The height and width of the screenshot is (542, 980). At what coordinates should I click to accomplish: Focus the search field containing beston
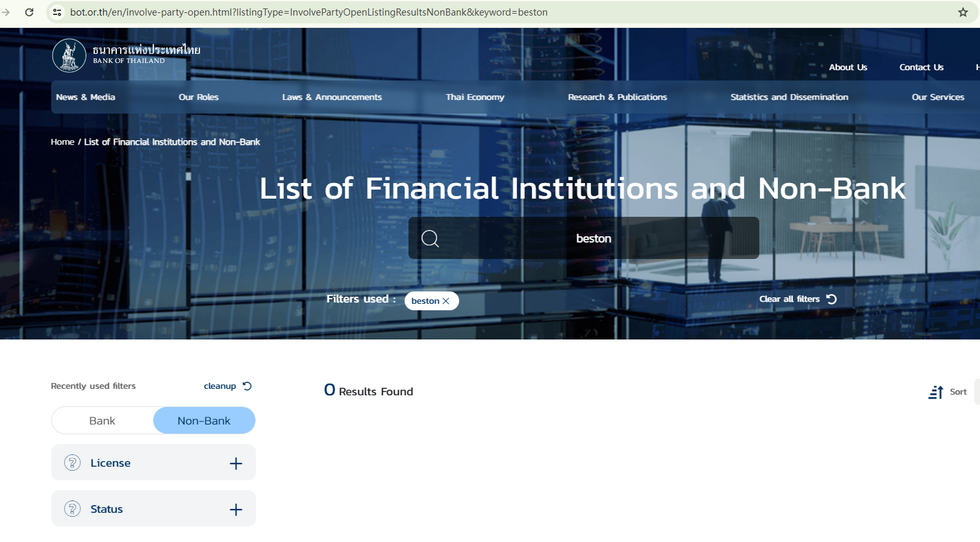[584, 238]
